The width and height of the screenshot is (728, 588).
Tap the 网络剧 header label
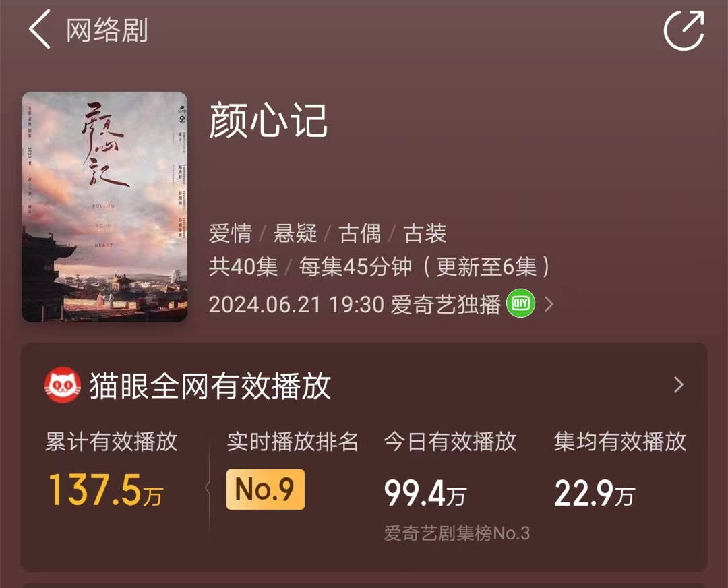(107, 31)
